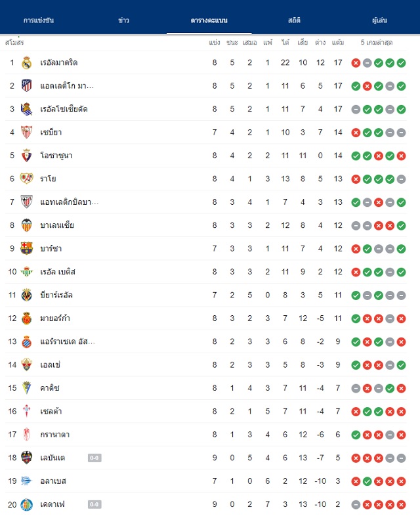
Task: Click the แต้ม points column header
Action: 338,43
